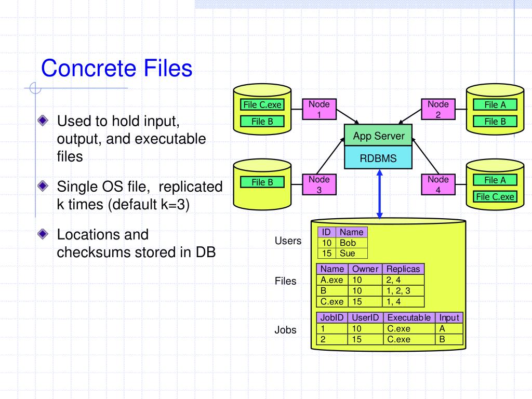Click the "1, 2, 3" replicas cell
Viewport: 532px width, 399px height.
(x=403, y=291)
